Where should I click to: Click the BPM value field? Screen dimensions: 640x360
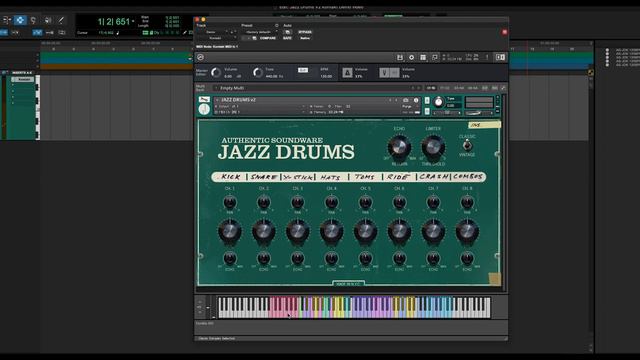(x=326, y=76)
